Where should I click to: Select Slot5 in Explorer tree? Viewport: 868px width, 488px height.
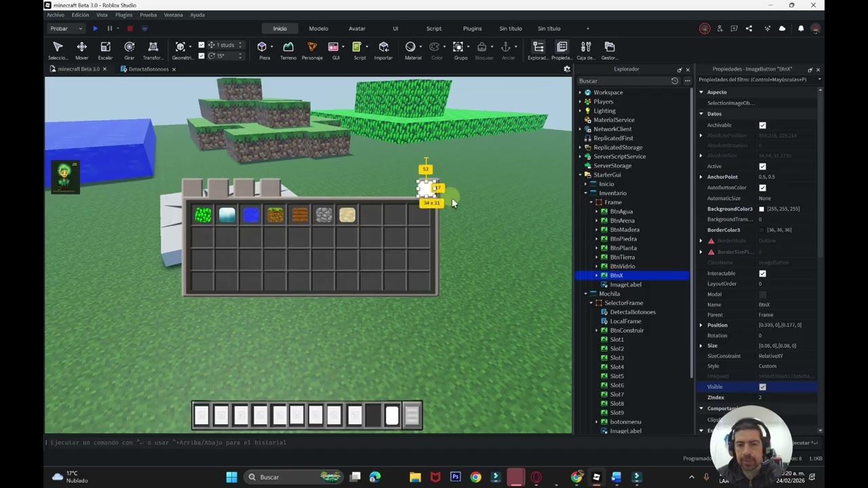(x=617, y=376)
